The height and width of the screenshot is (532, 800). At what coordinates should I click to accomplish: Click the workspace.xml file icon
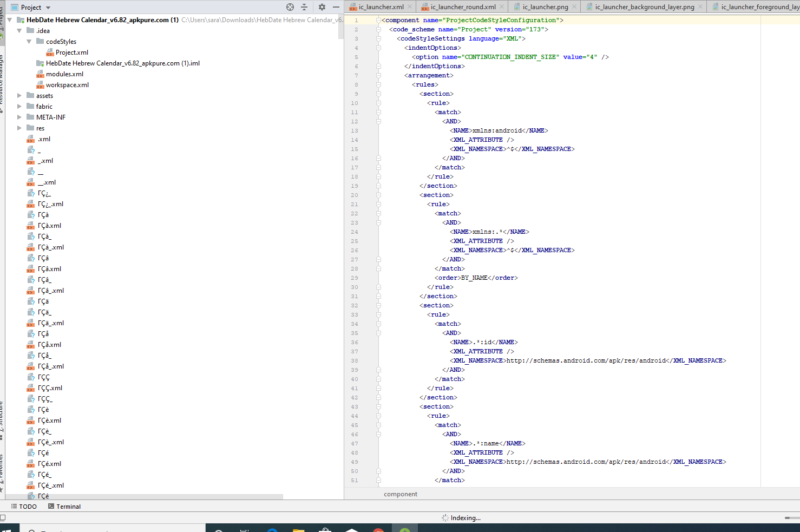click(x=40, y=85)
